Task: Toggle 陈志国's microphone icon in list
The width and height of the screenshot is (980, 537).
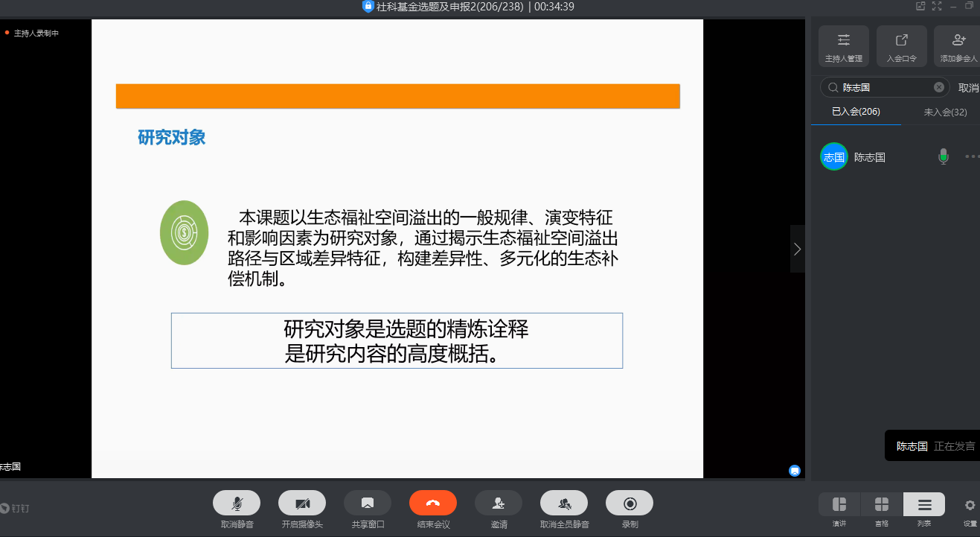Action: pos(944,156)
